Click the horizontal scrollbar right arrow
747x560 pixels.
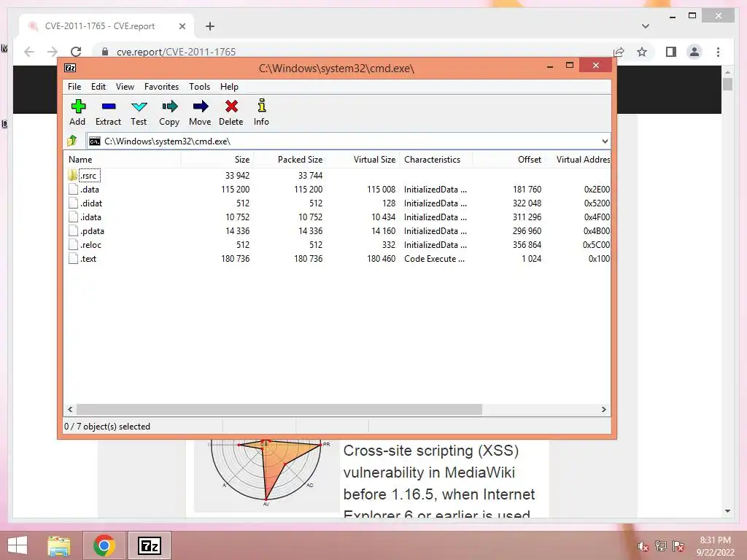[x=604, y=410]
